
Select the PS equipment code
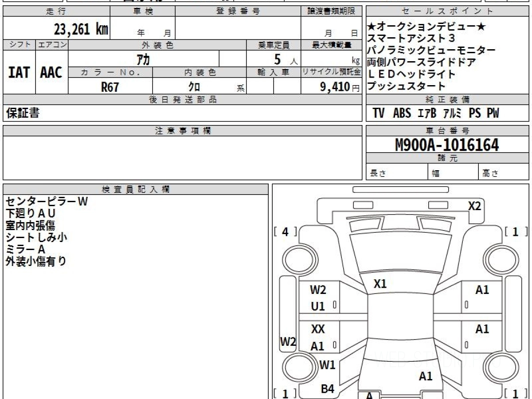(x=475, y=113)
